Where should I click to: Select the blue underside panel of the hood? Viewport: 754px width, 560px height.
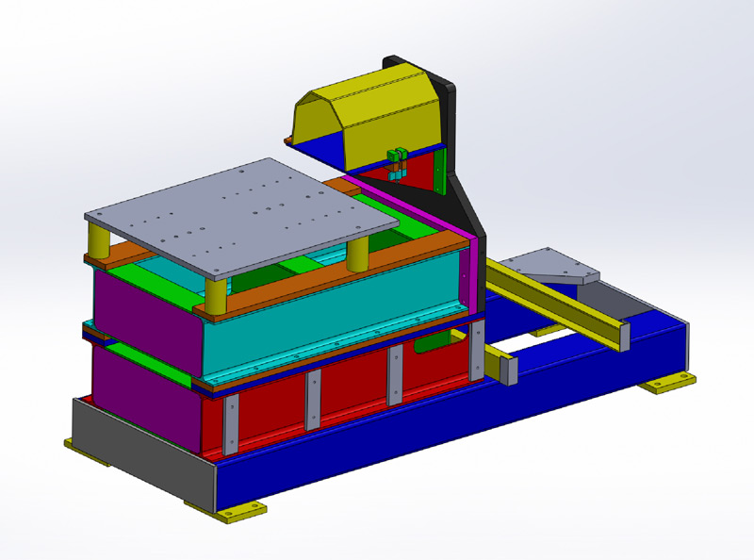(x=320, y=140)
